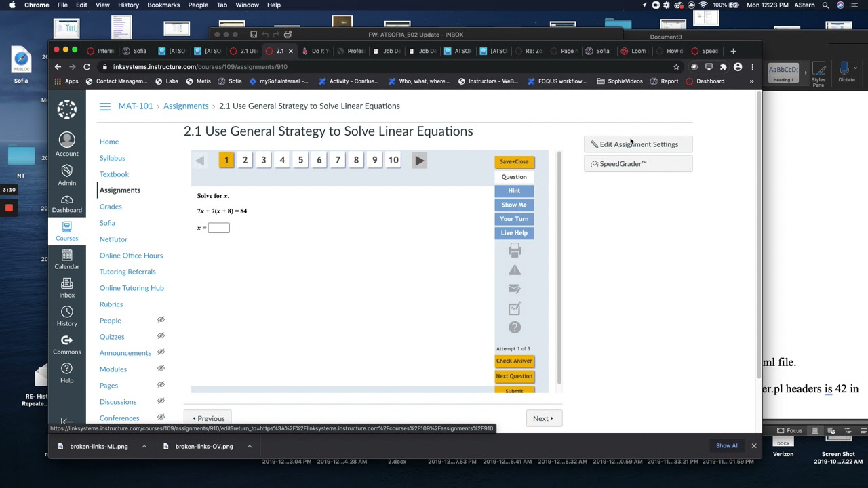Open the Inbox icon in global navigation
868x488 pixels.
[x=66, y=284]
